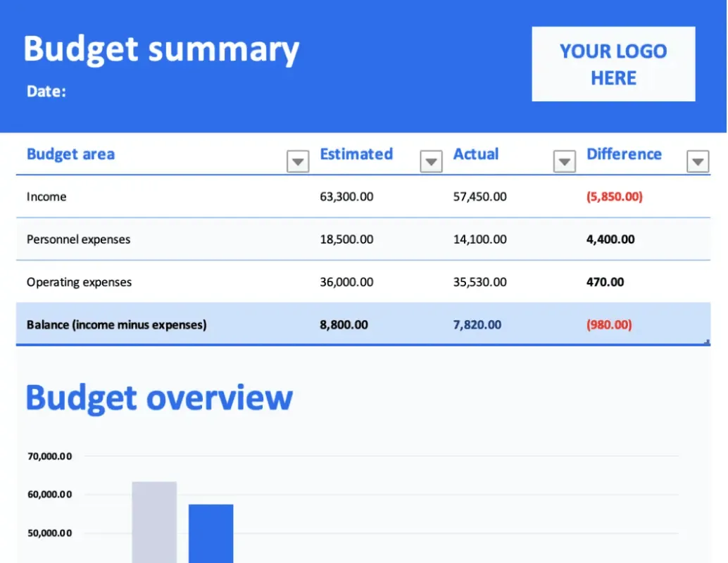This screenshot has height=563, width=728.
Task: Click the 50,000.00 chart axis label
Action: pyautogui.click(x=50, y=533)
